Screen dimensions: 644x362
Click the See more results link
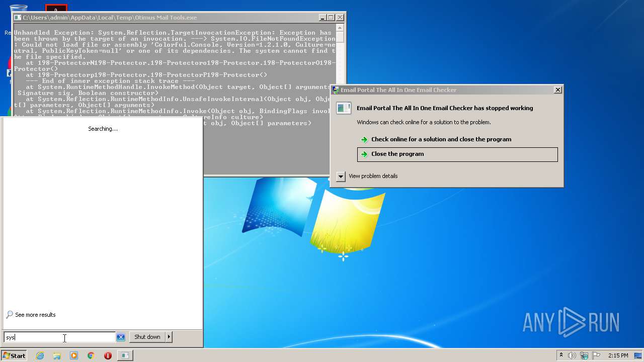tap(35, 315)
